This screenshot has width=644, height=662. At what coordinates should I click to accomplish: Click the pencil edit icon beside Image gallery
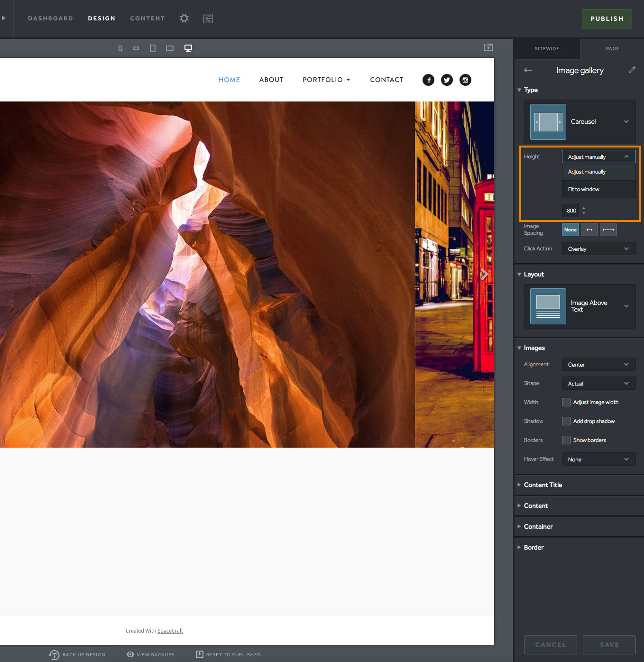coord(632,70)
